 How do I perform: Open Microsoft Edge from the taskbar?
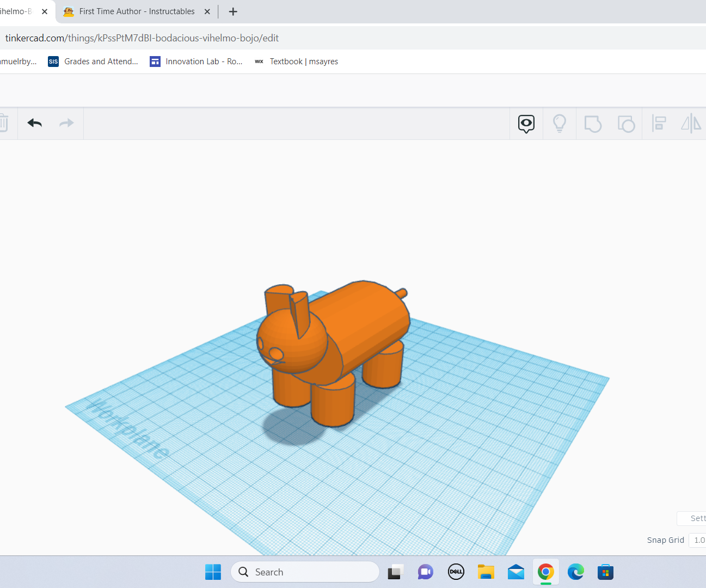[x=576, y=572]
